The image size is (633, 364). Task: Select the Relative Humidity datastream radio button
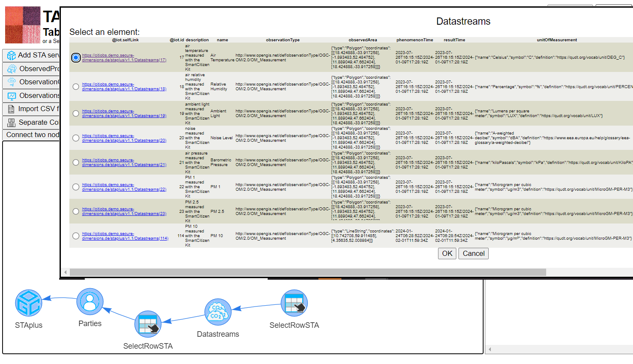(x=76, y=87)
